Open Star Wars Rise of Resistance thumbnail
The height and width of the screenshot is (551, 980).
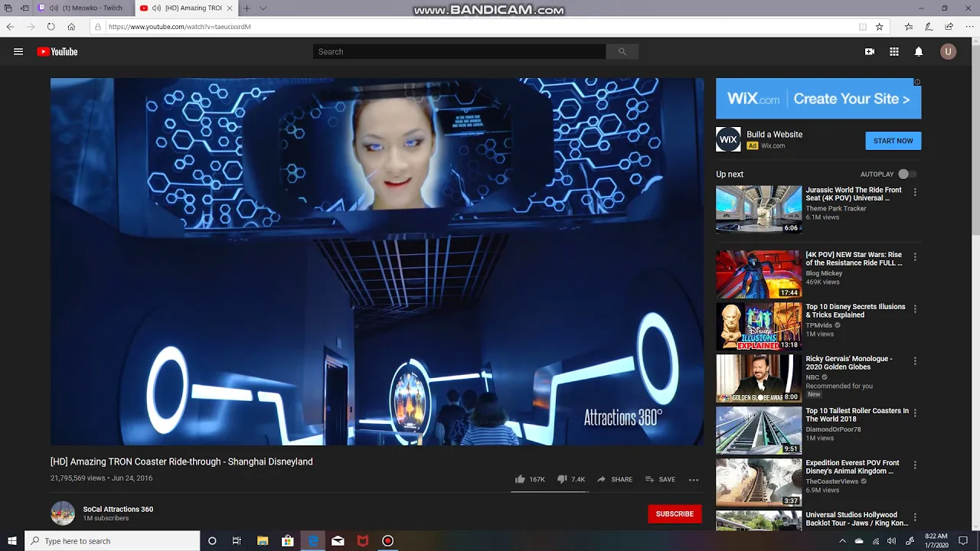(759, 274)
